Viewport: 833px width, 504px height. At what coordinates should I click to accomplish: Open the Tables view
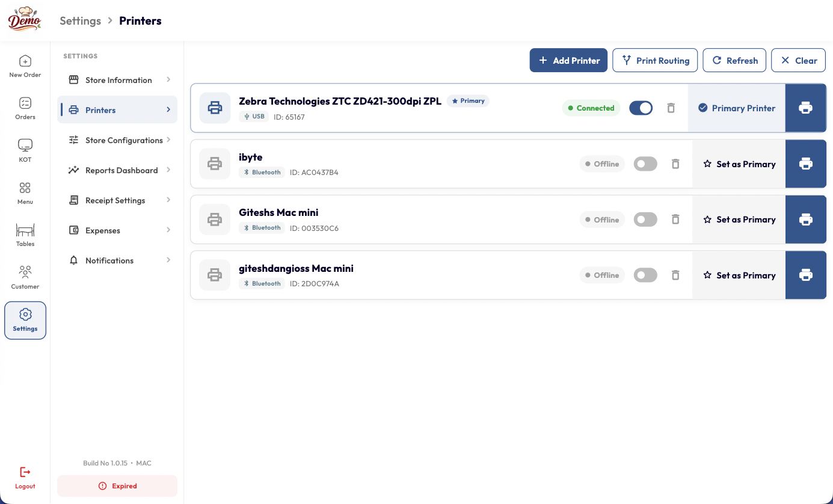pos(25,236)
